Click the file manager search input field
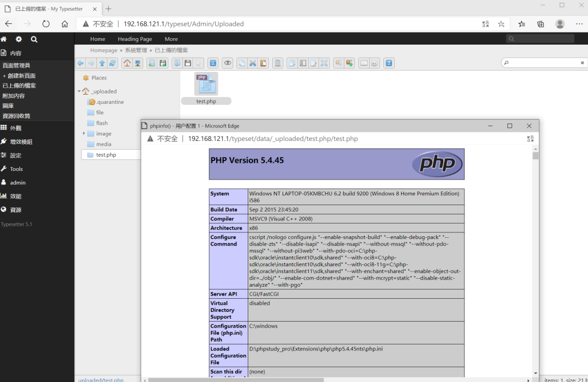Viewport: 588px width, 382px height. tap(543, 63)
